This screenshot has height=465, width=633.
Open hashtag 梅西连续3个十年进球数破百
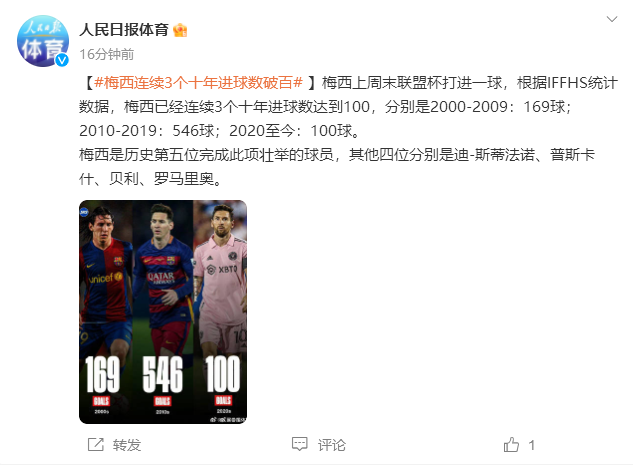(198, 83)
